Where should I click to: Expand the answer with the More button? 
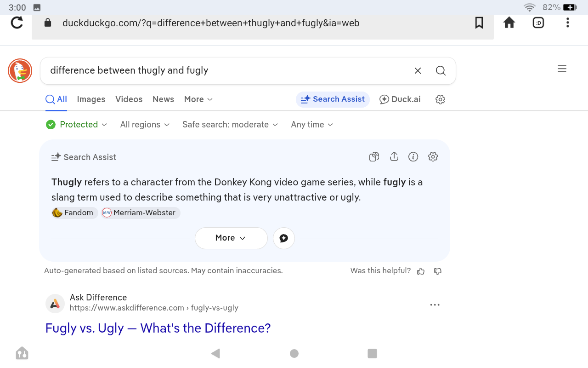pyautogui.click(x=231, y=238)
